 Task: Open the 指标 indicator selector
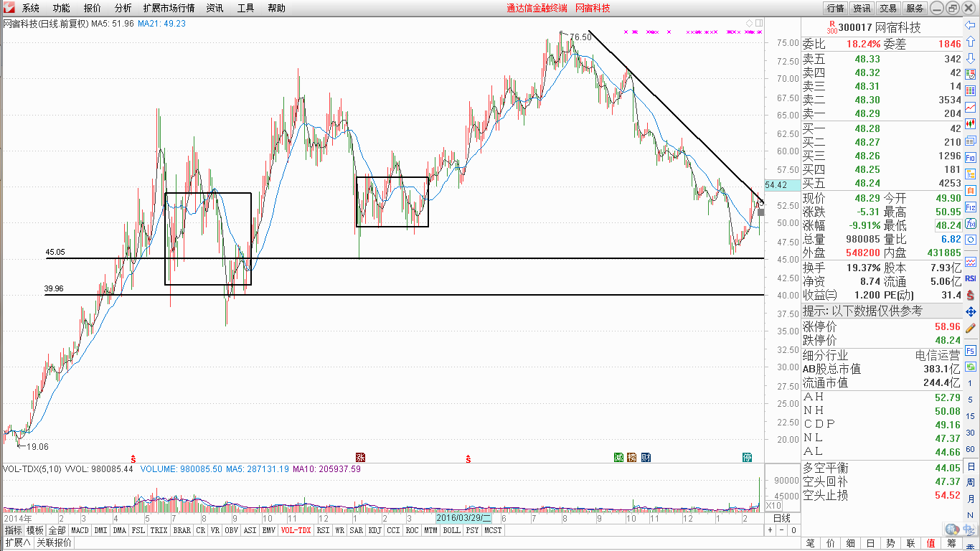[x=13, y=530]
